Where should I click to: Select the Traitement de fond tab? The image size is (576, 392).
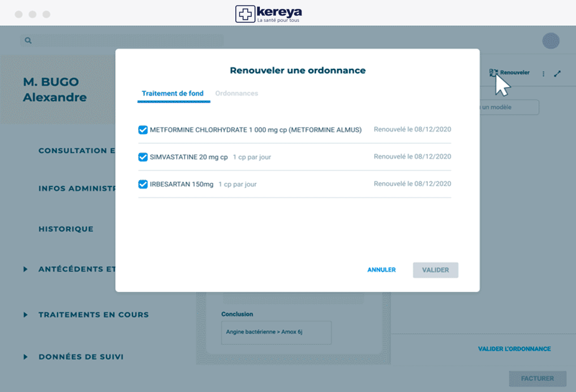pyautogui.click(x=173, y=93)
